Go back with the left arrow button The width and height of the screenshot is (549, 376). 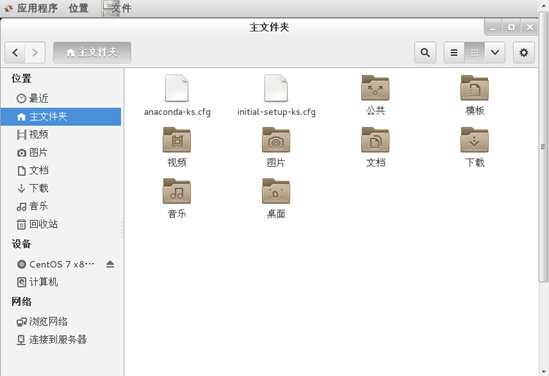click(15, 53)
